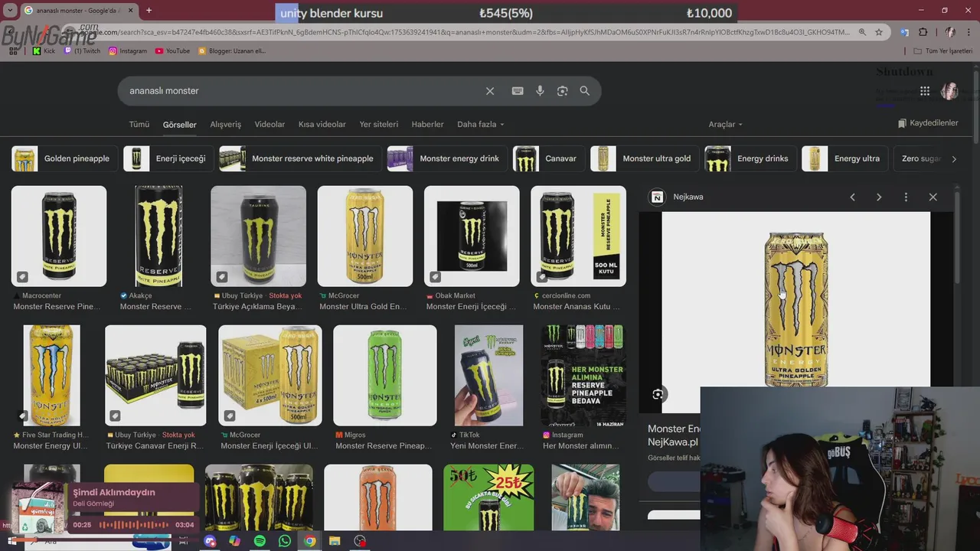
Task: Open Chrome's three-dot menu
Action: [968, 32]
